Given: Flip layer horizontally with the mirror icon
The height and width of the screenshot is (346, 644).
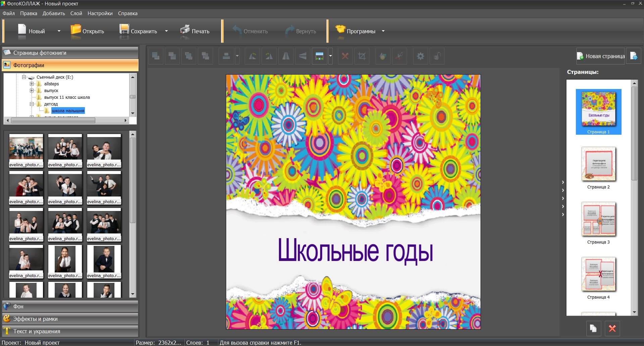Looking at the screenshot, I should (286, 56).
